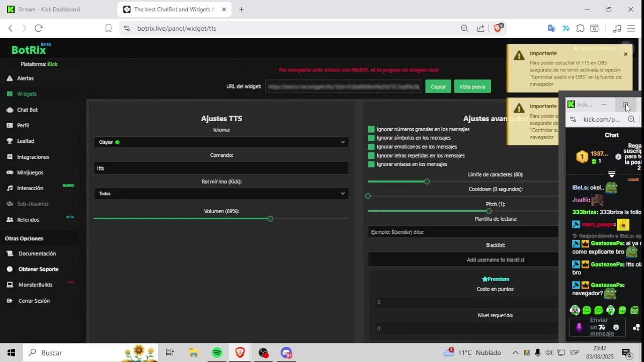Click the Windows Start button
The image size is (644, 362).
[11, 353]
